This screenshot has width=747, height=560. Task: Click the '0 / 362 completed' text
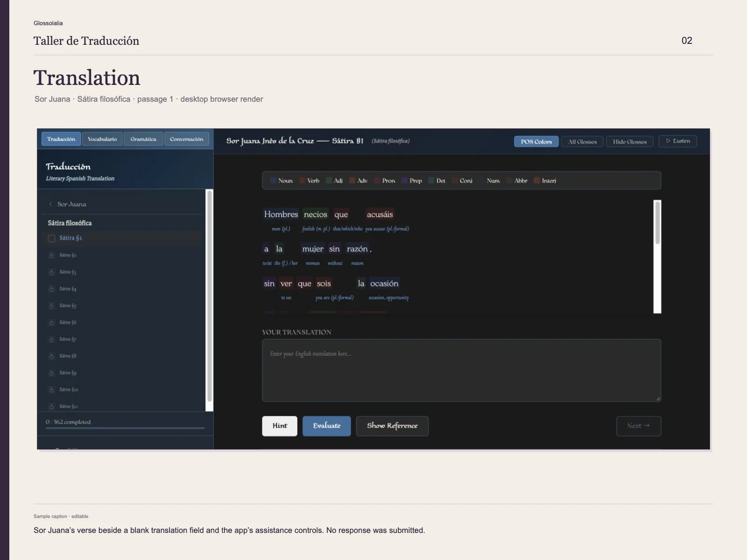[x=68, y=422]
